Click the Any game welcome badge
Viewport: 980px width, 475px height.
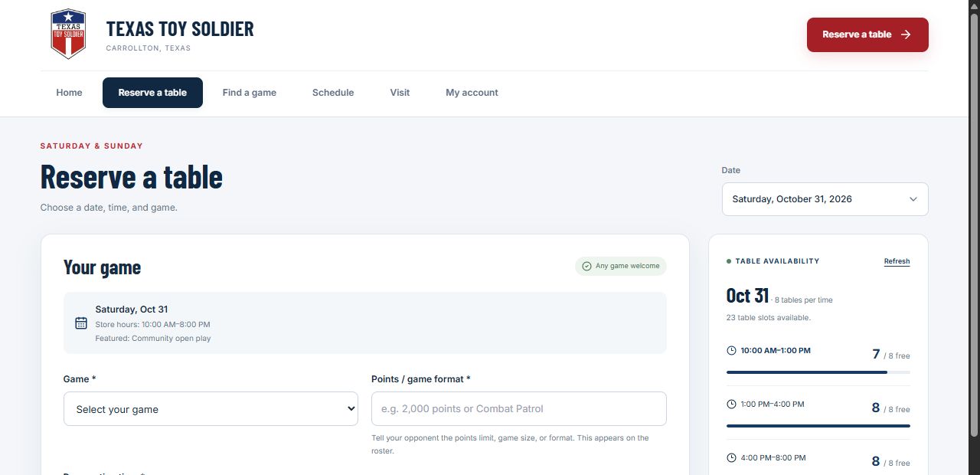[621, 266]
